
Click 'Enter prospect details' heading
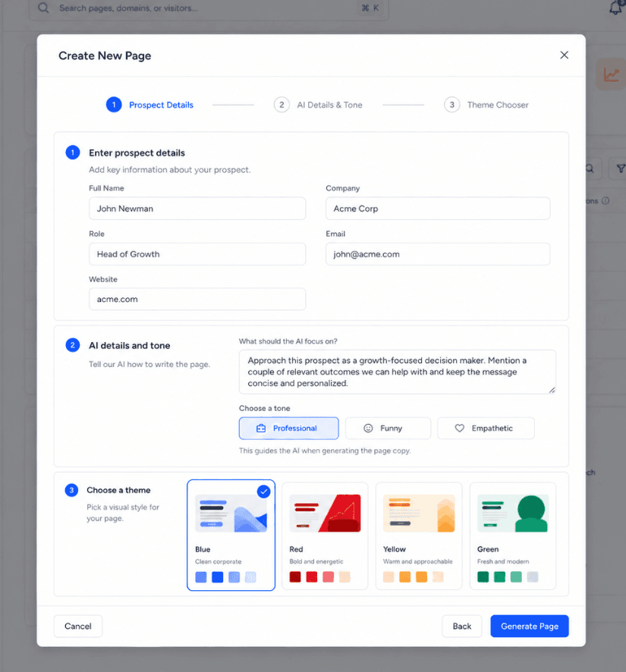(x=137, y=153)
